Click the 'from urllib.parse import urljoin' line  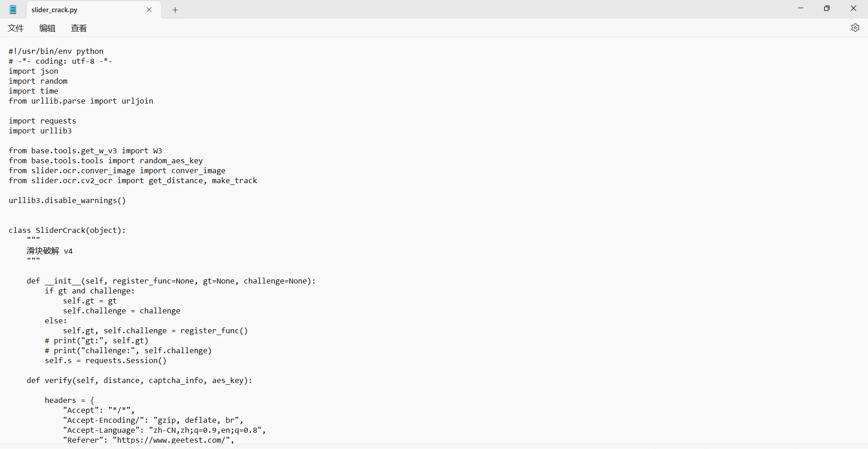click(81, 101)
